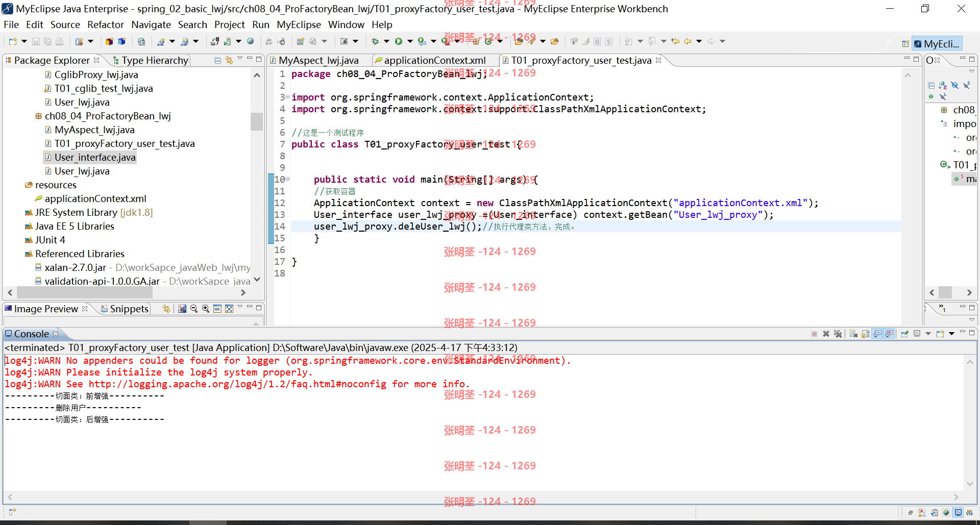Click the Open Task folder icon
The height and width of the screenshot is (525, 980).
point(554,41)
